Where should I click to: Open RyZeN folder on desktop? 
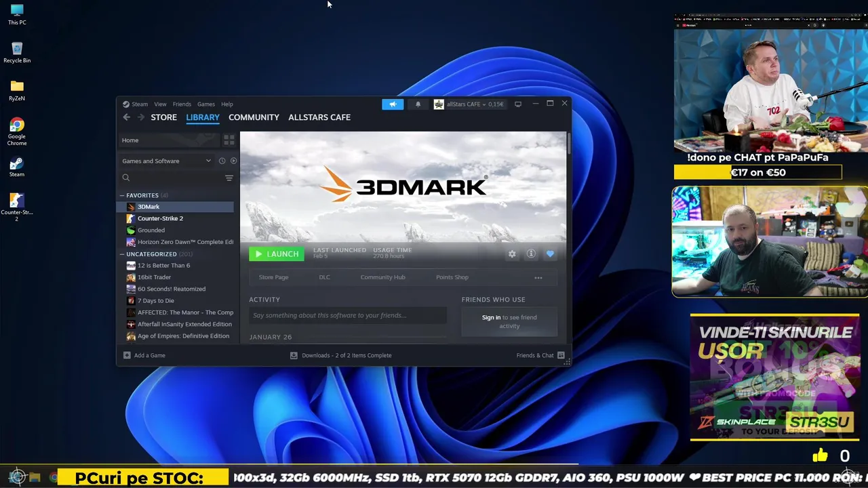[x=17, y=91]
